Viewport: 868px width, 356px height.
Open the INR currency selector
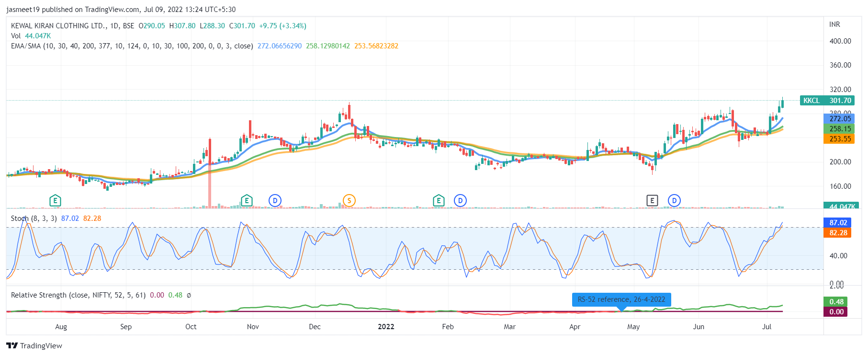(x=834, y=24)
